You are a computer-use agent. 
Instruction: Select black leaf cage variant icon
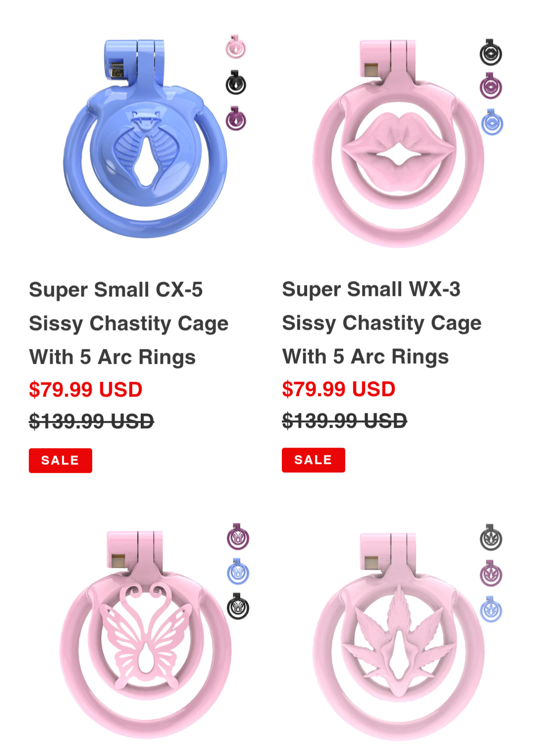(x=491, y=538)
